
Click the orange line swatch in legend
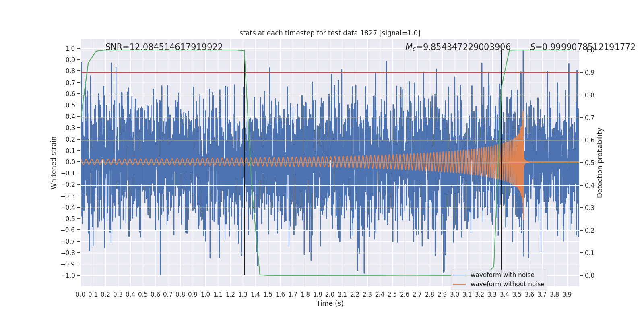460,284
